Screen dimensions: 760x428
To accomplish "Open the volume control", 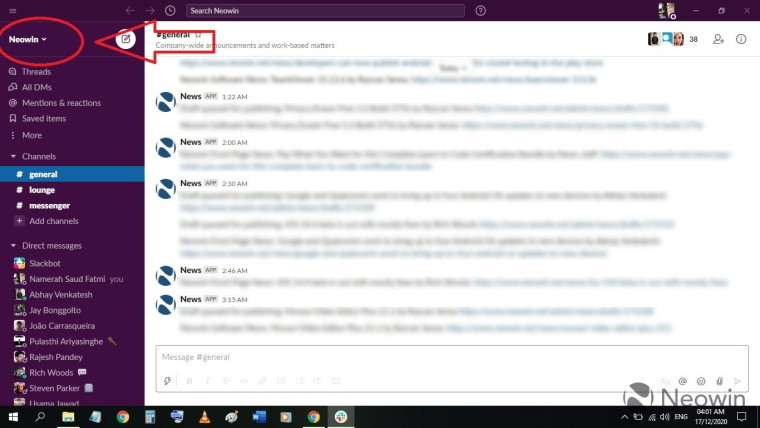I will pos(665,417).
